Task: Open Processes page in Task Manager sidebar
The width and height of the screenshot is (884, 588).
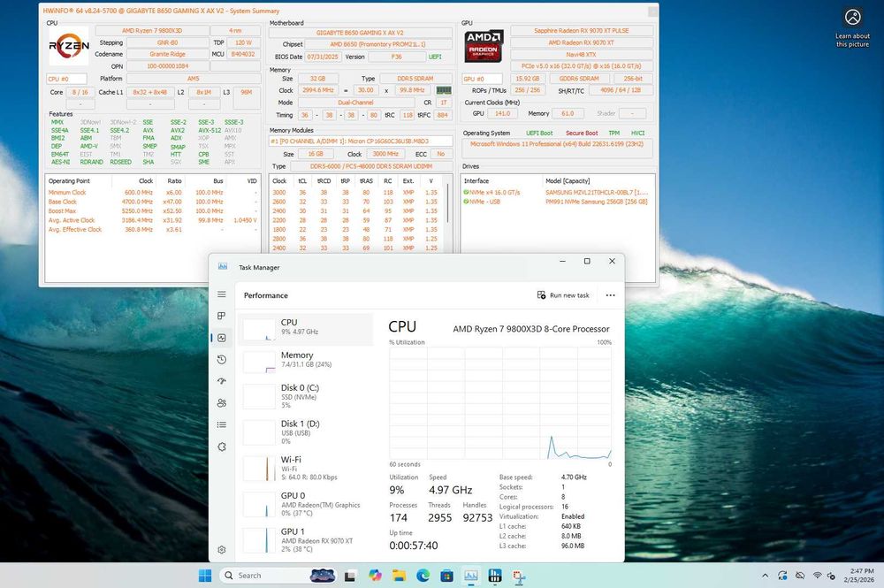Action: 222,316
